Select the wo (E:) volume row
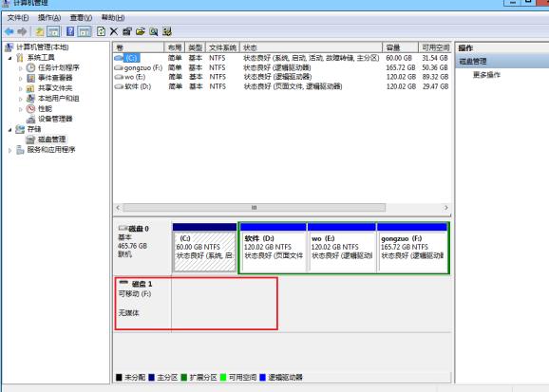 (282, 77)
